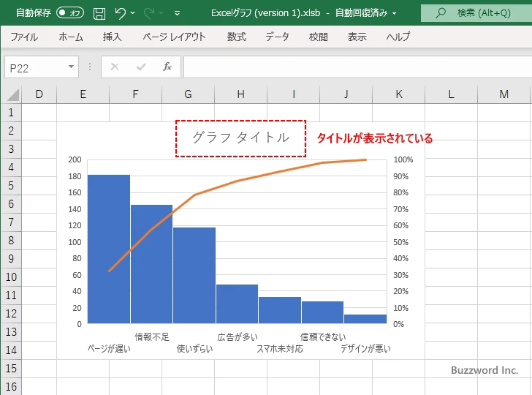
Task: Select row 10 header
Action: tap(11, 276)
